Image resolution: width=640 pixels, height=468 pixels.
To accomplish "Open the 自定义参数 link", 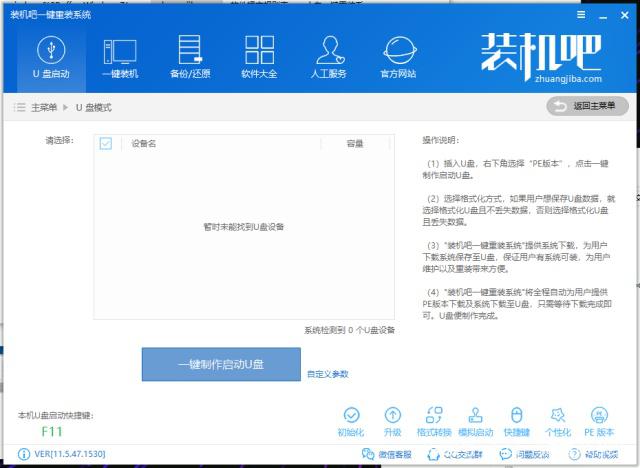I will pyautogui.click(x=328, y=374).
